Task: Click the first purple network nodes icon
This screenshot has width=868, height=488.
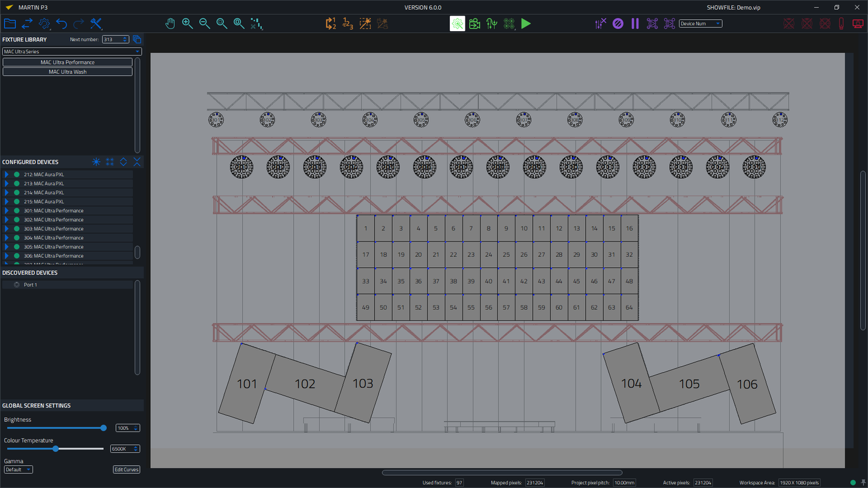Action: (652, 23)
